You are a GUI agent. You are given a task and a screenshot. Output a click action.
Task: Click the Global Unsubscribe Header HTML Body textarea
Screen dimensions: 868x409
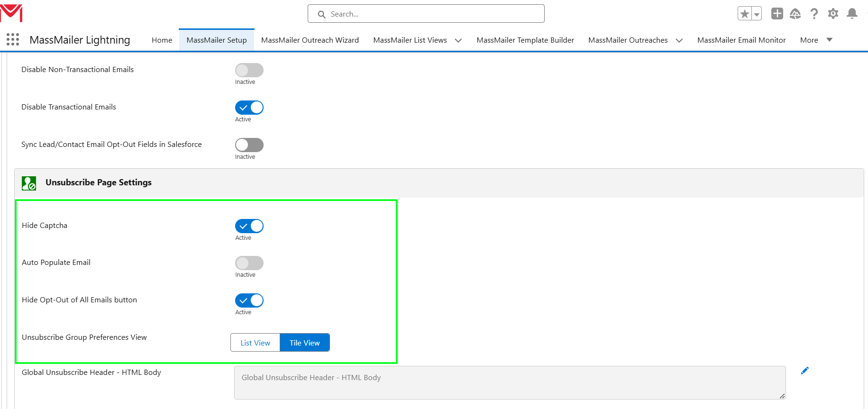(x=510, y=382)
